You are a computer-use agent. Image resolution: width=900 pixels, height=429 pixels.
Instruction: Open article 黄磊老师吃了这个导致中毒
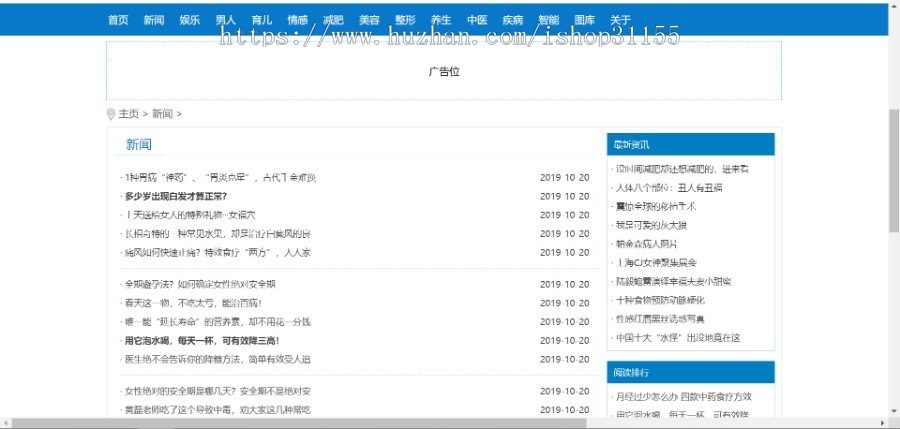click(218, 410)
